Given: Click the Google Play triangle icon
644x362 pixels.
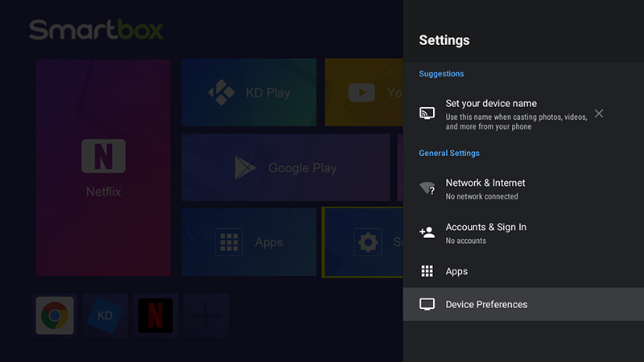Looking at the screenshot, I should pyautogui.click(x=246, y=167).
